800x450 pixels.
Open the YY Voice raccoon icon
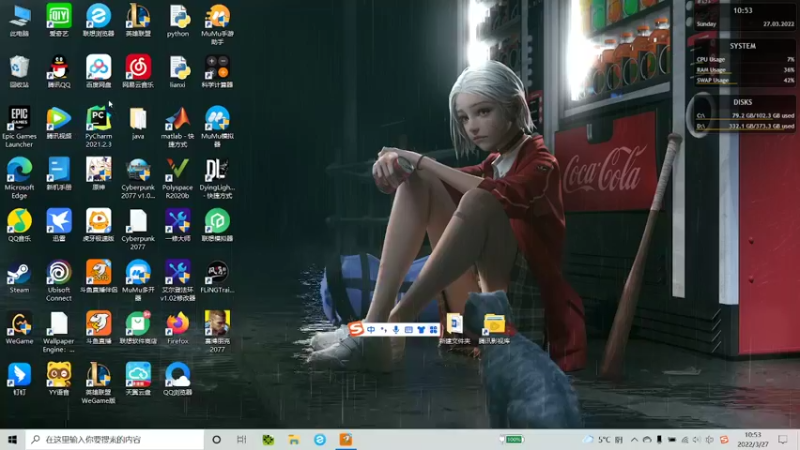tap(59, 379)
